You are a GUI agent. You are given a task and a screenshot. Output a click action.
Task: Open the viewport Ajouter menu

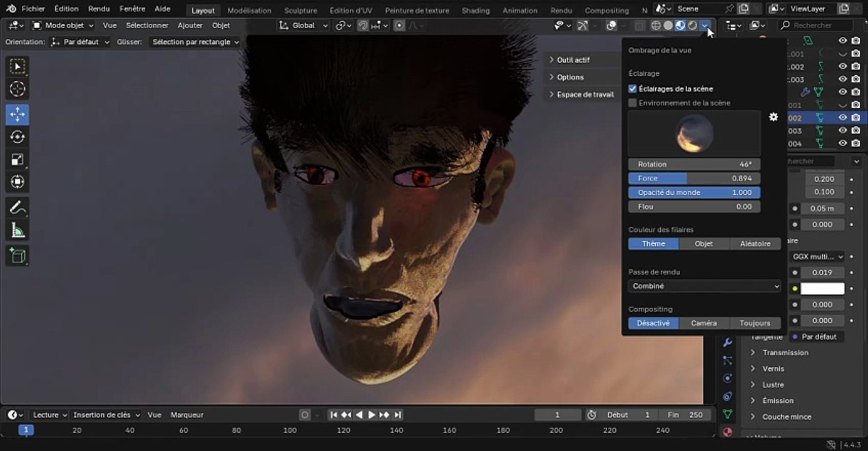(x=190, y=26)
